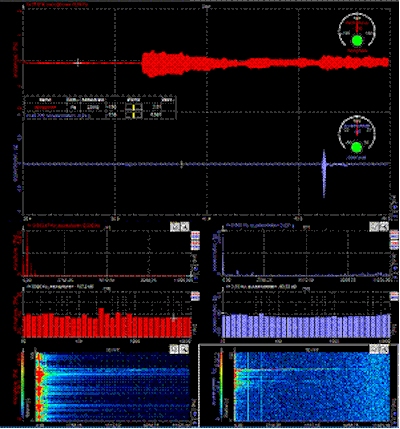The image size is (400, 429).
Task: Click the impulse spike in the blue accelerometer waveform
Action: 324,173
